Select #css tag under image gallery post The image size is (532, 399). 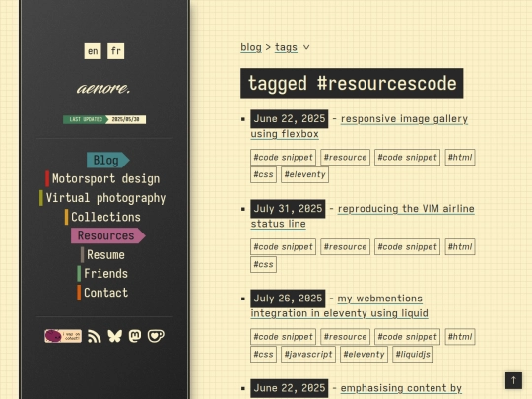[x=263, y=174]
